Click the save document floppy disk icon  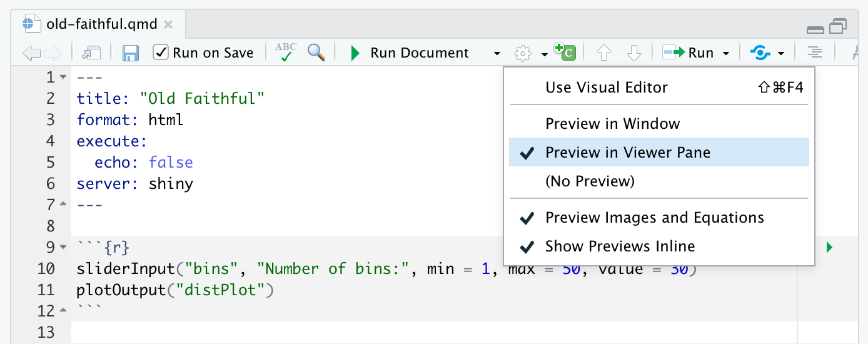pyautogui.click(x=130, y=53)
